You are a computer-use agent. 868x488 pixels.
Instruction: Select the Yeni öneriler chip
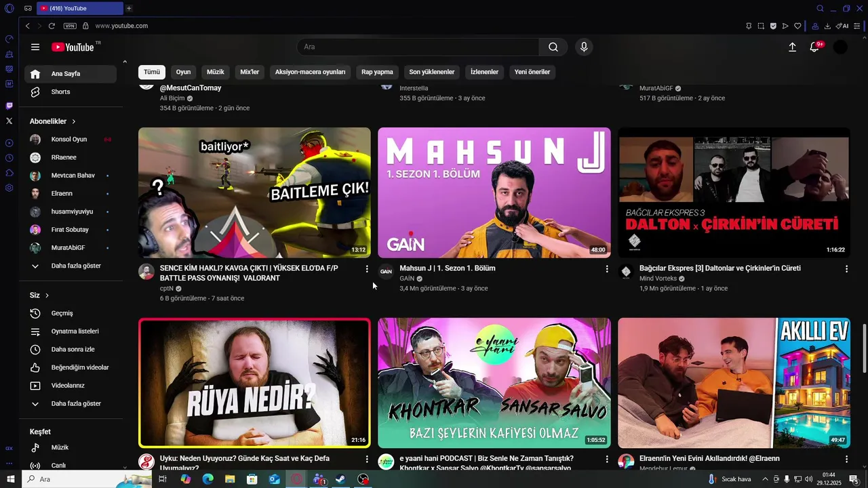532,72
